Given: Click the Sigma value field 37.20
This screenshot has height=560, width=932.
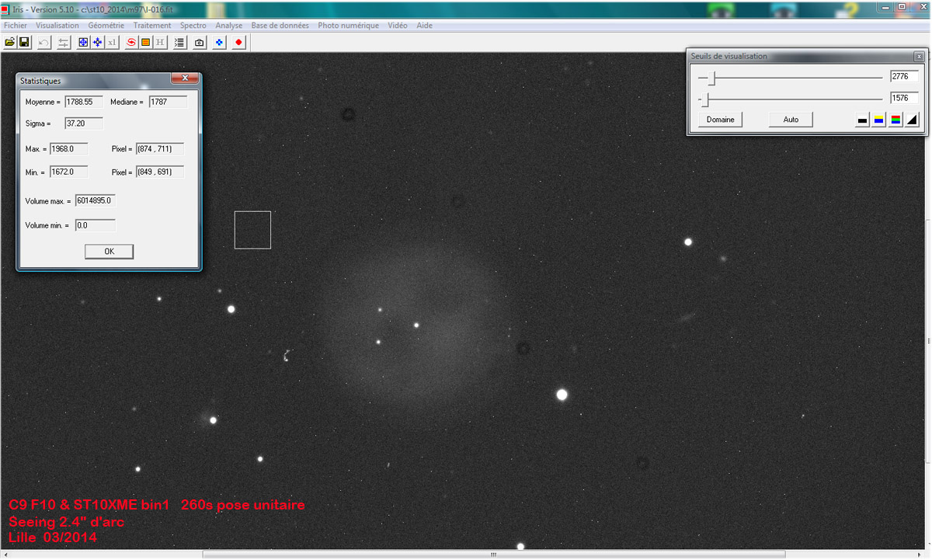Looking at the screenshot, I should [x=84, y=123].
